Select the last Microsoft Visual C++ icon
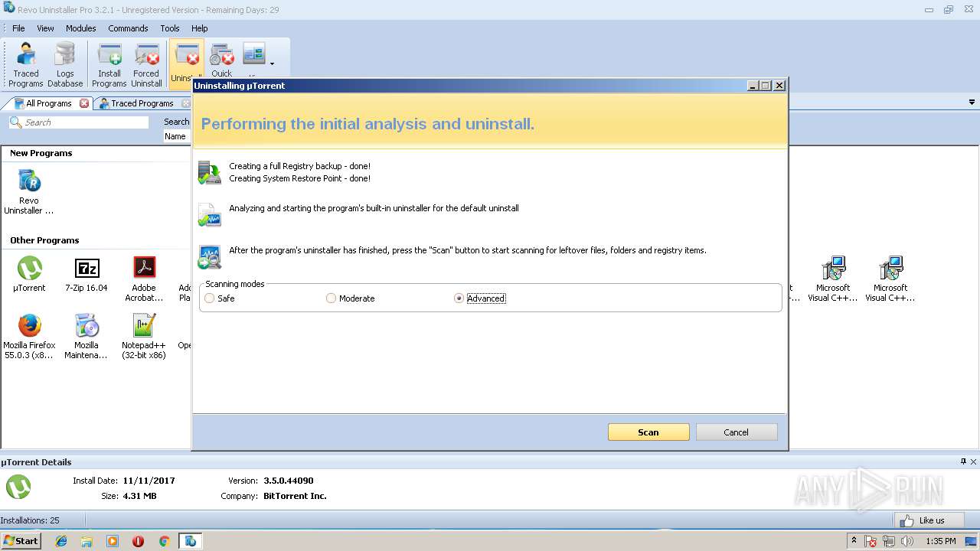This screenshot has width=980, height=551. click(x=890, y=279)
